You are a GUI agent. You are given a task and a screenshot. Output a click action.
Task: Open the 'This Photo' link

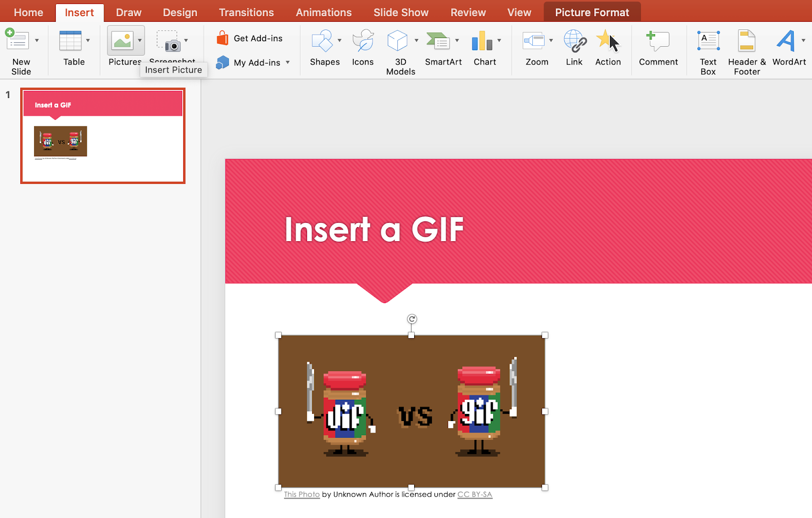coord(302,494)
